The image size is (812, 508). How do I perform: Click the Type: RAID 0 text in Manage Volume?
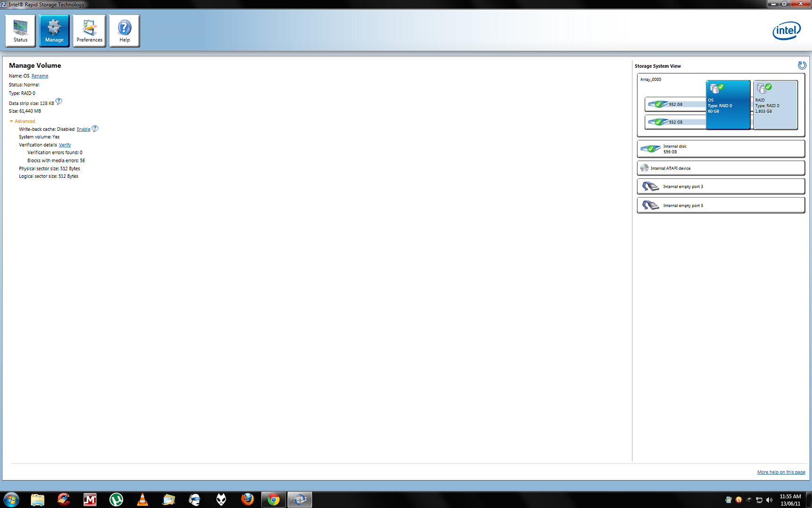pos(22,94)
